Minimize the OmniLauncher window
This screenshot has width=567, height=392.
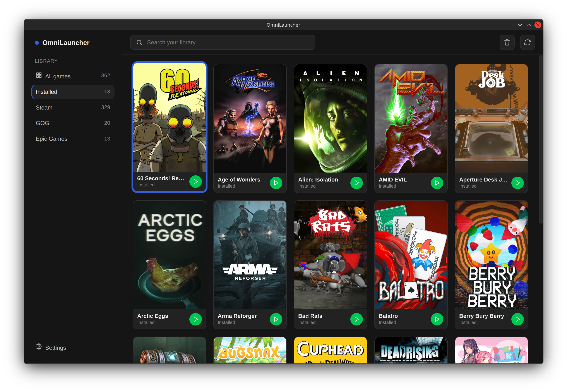(x=520, y=25)
